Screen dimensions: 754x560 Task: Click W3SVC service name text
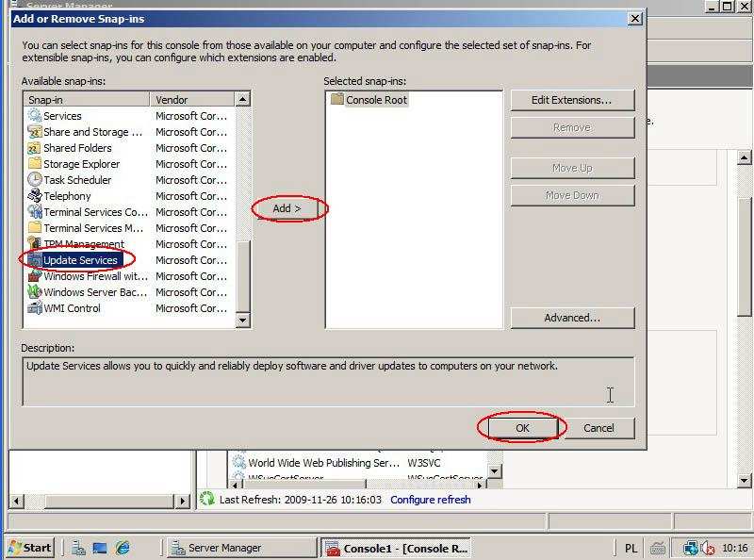tap(423, 462)
